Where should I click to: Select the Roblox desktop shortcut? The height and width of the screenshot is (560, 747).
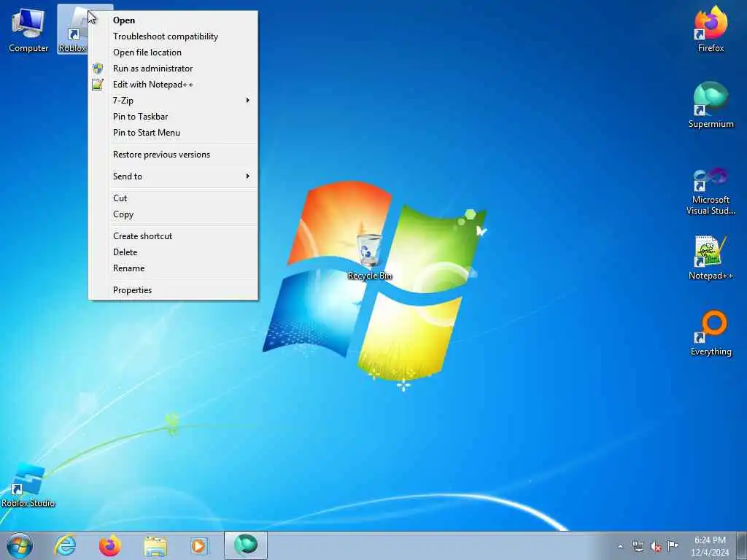72,29
